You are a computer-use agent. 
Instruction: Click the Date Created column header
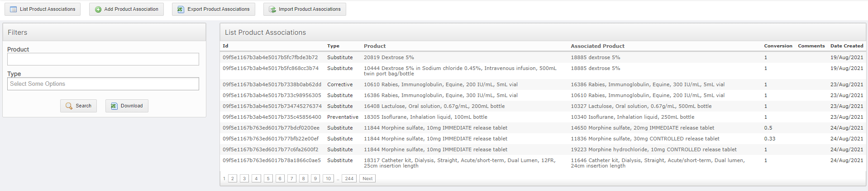click(846, 46)
